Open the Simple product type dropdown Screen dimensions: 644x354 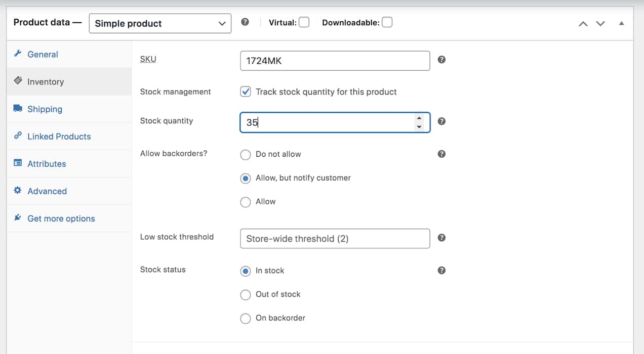point(160,23)
